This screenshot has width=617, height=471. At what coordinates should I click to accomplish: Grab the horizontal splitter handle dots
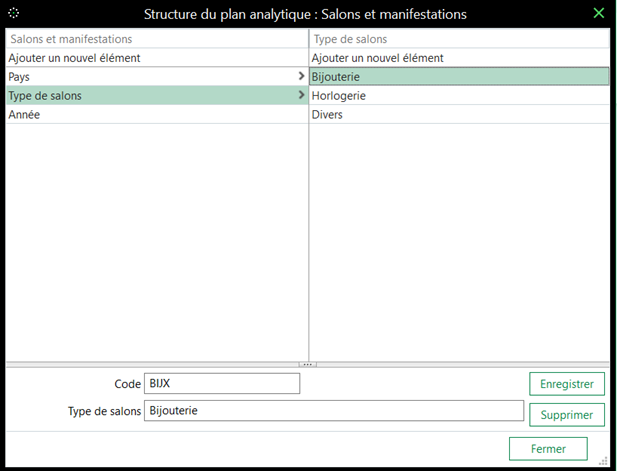[308, 365]
